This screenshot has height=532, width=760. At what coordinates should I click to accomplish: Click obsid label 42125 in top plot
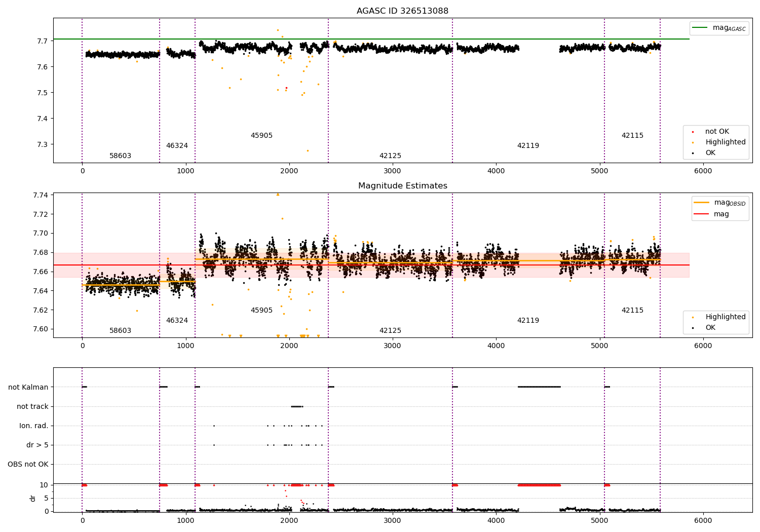(x=390, y=156)
